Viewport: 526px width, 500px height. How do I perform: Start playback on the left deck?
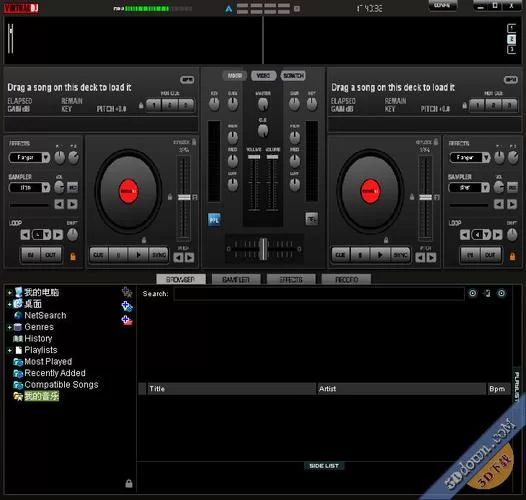[x=138, y=255]
